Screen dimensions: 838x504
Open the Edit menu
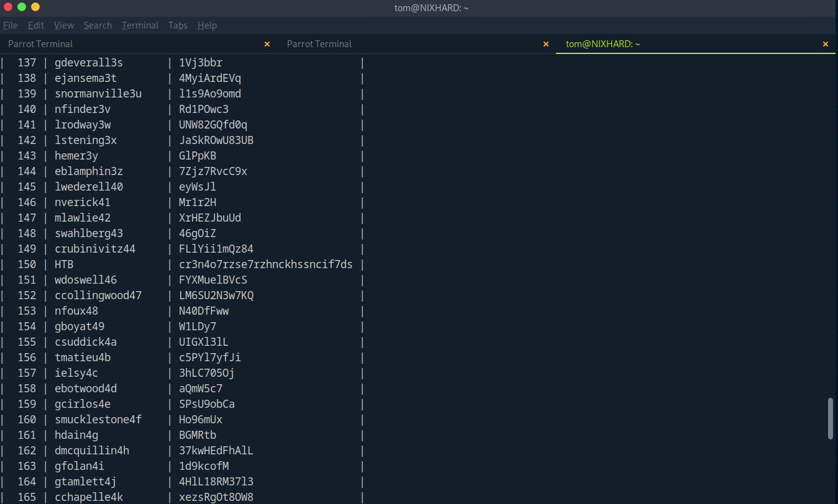point(36,25)
